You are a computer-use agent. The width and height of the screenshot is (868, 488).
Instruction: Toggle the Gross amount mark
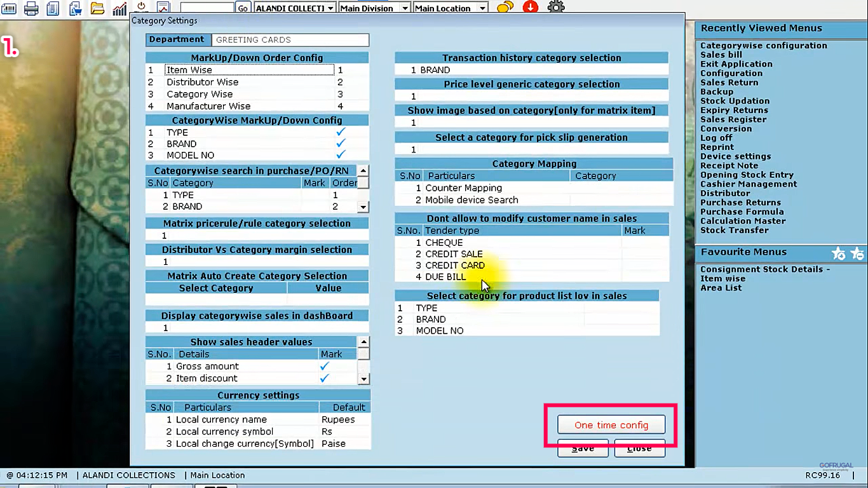click(325, 366)
